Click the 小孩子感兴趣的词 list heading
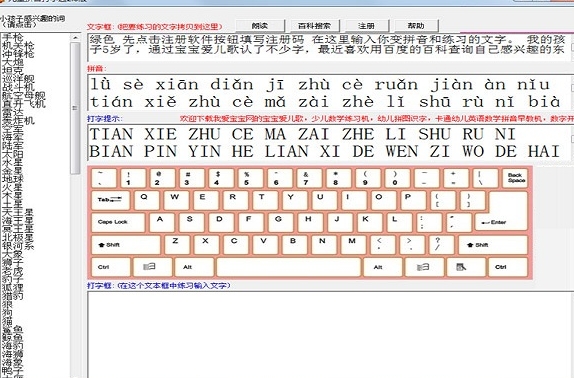Image resolution: width=574 pixels, height=378 pixels. [33, 18]
